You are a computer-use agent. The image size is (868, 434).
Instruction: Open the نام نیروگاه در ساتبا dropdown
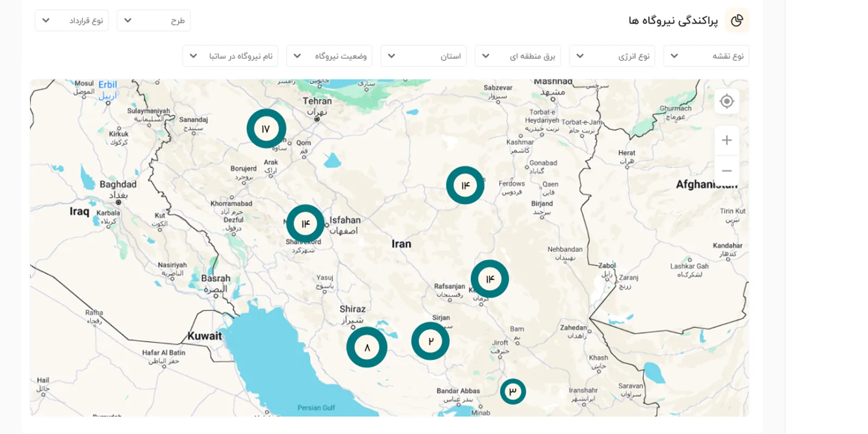230,56
